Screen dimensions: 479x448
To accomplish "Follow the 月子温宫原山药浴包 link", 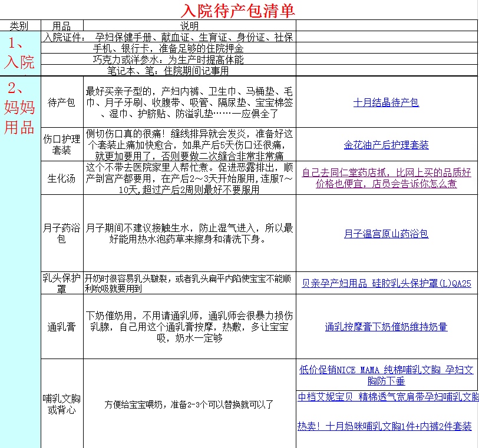I will point(386,234).
